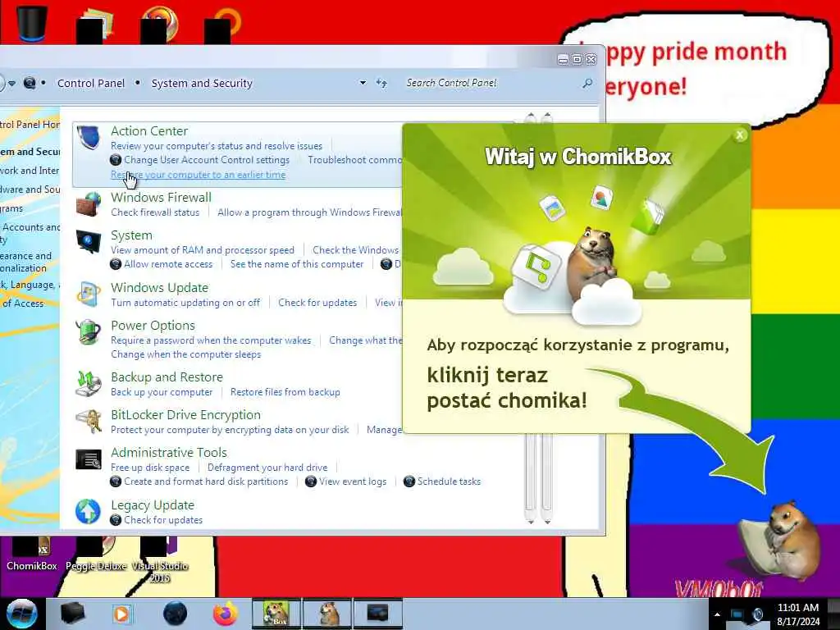Click Review your computer's status link

point(217,146)
